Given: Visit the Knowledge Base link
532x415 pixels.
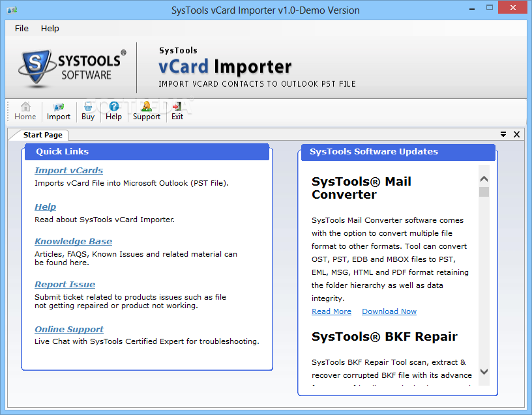Looking at the screenshot, I should click(73, 242).
